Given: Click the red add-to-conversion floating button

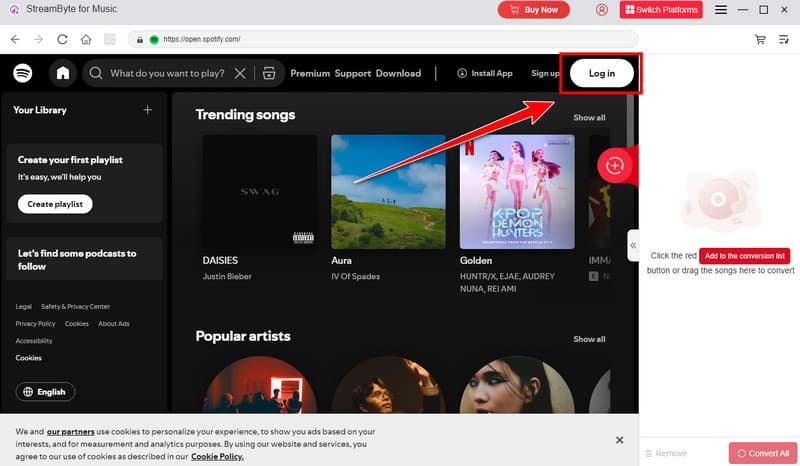Looking at the screenshot, I should [615, 165].
